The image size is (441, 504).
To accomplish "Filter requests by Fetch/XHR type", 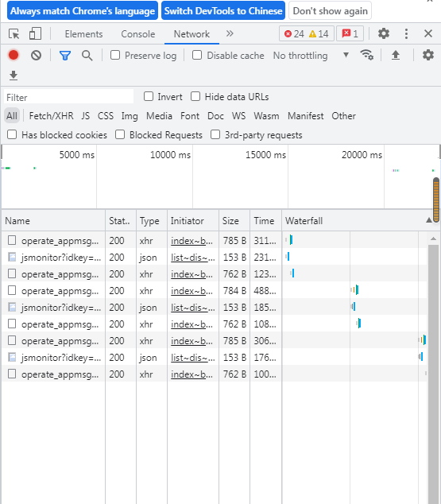I will pyautogui.click(x=52, y=116).
